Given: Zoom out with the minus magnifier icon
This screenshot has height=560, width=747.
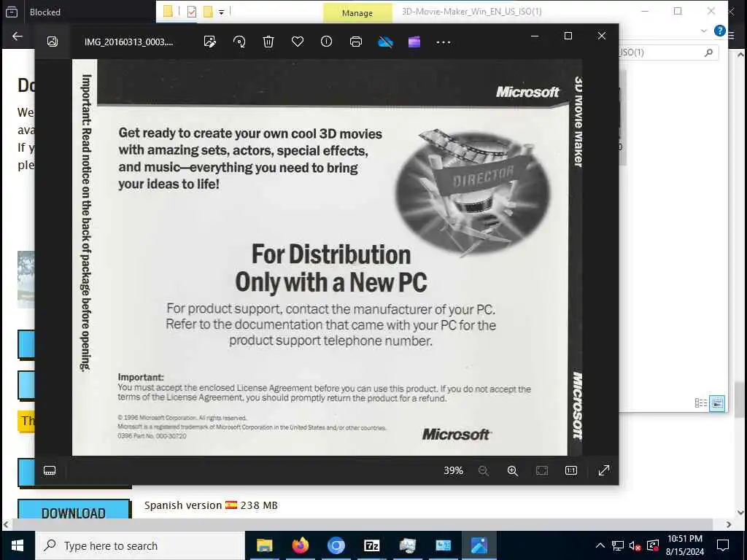Looking at the screenshot, I should tap(483, 470).
